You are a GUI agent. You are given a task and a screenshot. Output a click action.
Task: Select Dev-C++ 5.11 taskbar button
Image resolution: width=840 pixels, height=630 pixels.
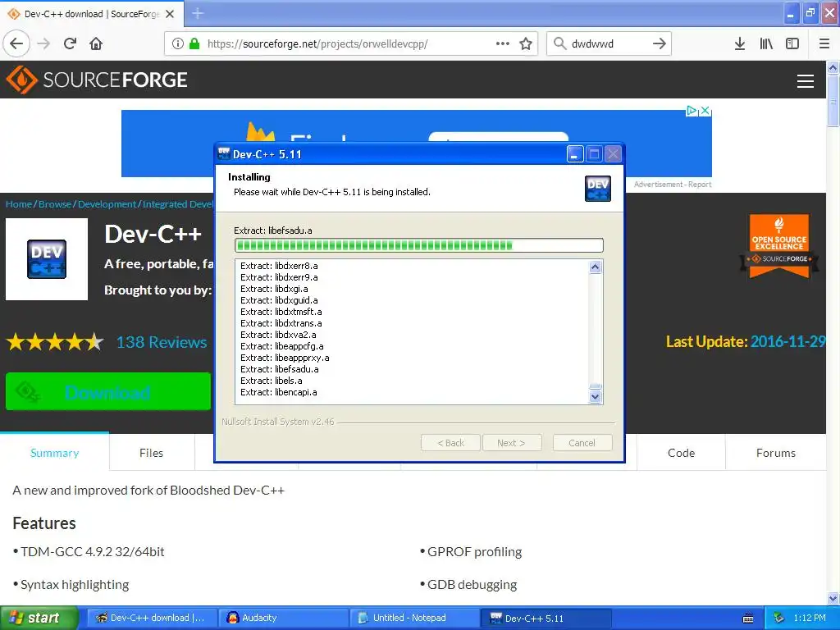tap(546, 618)
